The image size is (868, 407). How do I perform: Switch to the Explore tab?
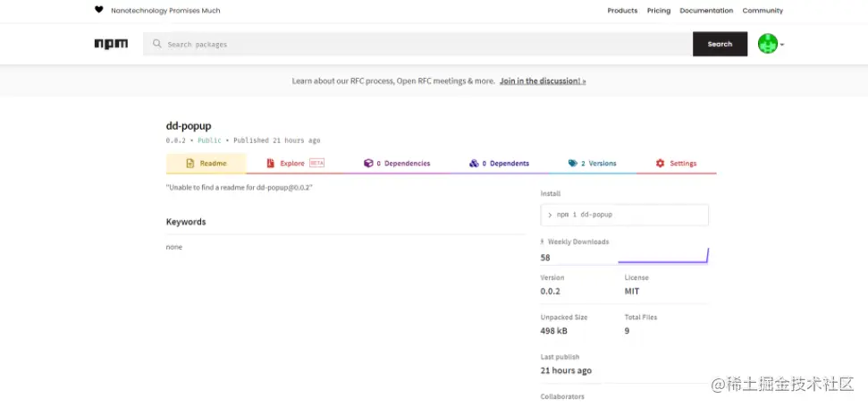click(x=294, y=164)
